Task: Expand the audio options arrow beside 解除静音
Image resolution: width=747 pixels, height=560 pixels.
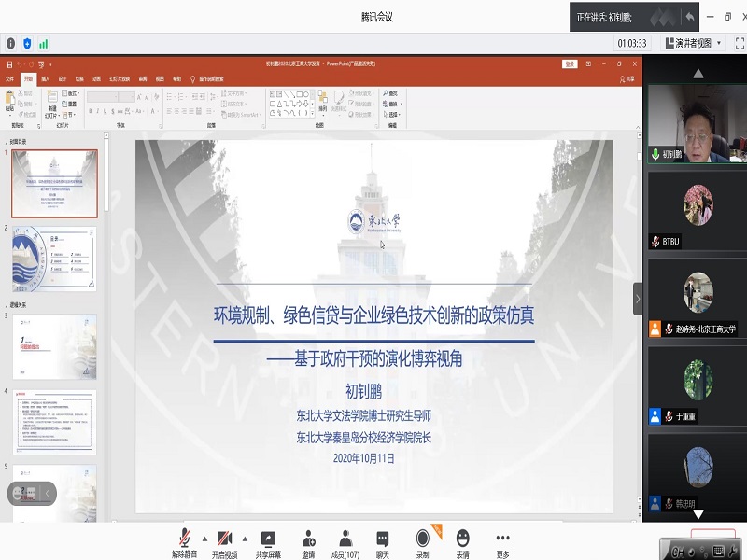Action: pyautogui.click(x=205, y=539)
